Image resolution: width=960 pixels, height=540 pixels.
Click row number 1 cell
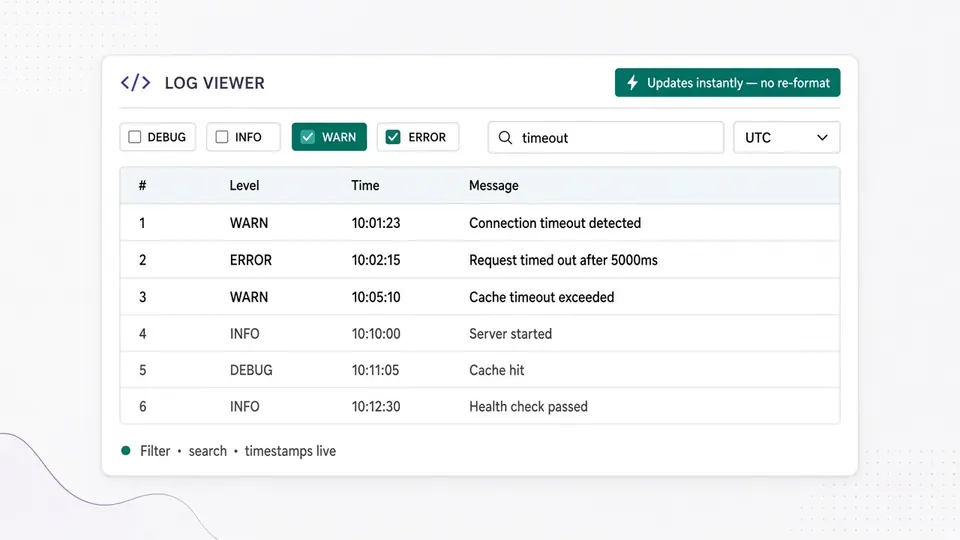(x=142, y=223)
